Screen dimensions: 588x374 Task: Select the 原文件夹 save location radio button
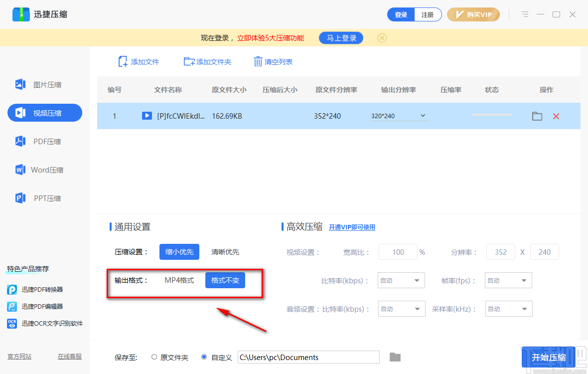(x=154, y=357)
